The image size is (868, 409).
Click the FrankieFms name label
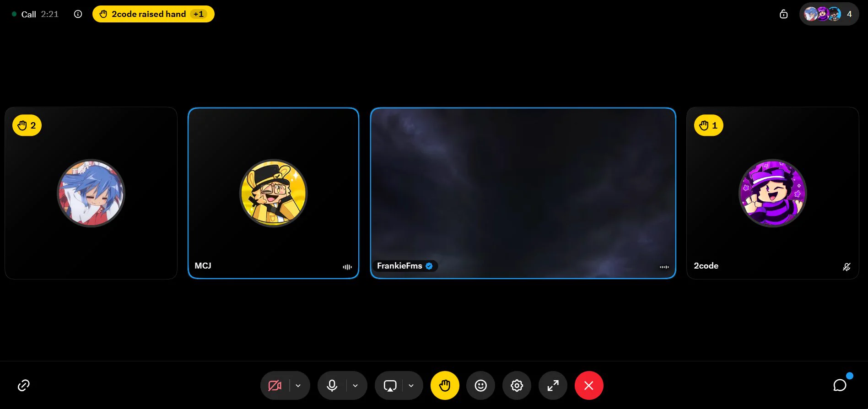(x=399, y=266)
